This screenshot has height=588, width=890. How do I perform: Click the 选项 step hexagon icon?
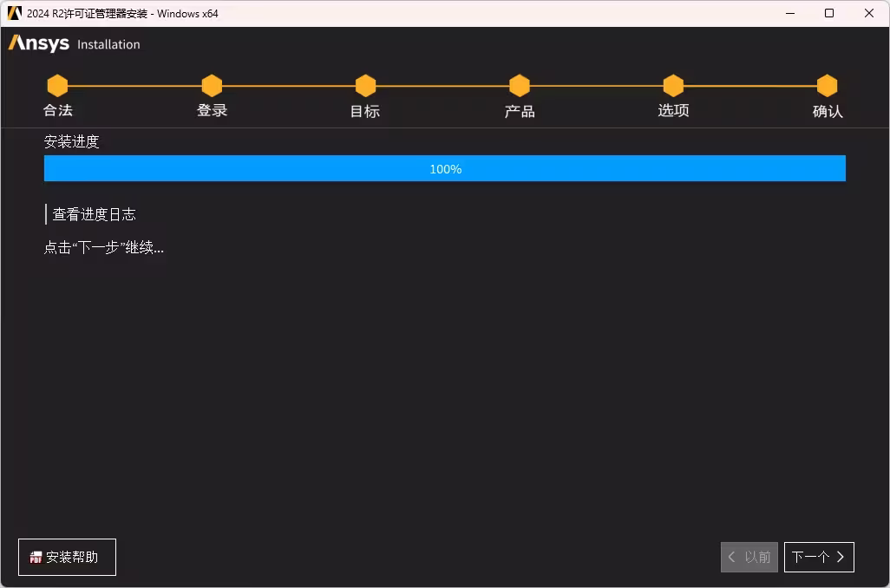pyautogui.click(x=673, y=86)
